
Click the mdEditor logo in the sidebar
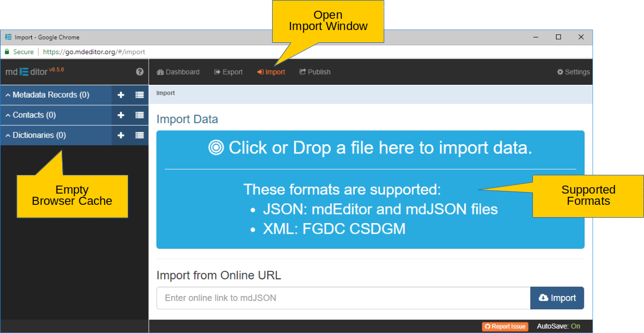pos(26,72)
